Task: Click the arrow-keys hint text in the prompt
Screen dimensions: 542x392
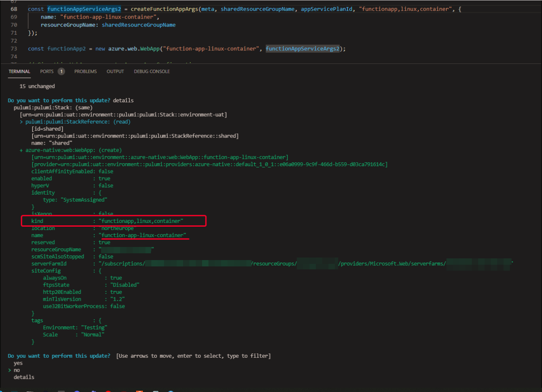Action: click(x=194, y=356)
